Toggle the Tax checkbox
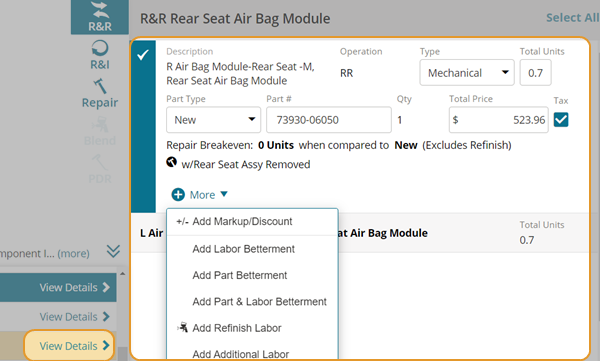 coord(561,120)
